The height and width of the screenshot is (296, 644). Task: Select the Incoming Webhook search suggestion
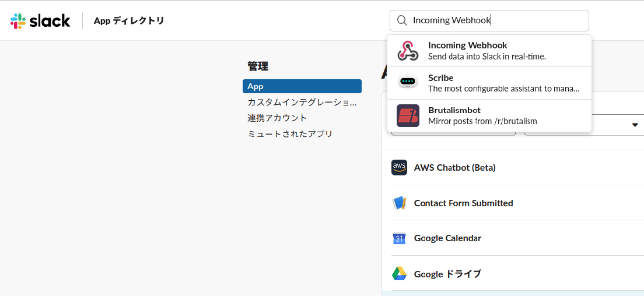pyautogui.click(x=489, y=51)
